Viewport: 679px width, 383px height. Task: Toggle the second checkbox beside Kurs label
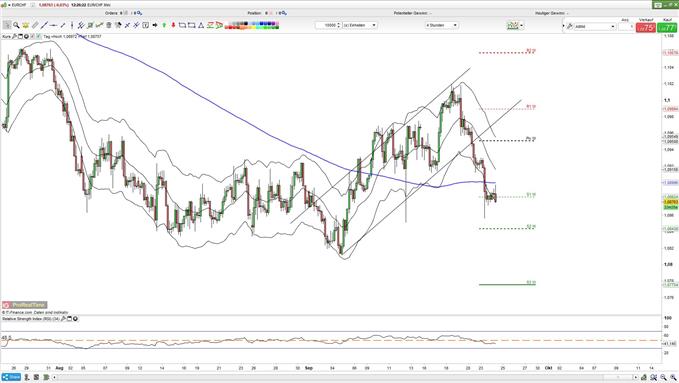click(38, 36)
